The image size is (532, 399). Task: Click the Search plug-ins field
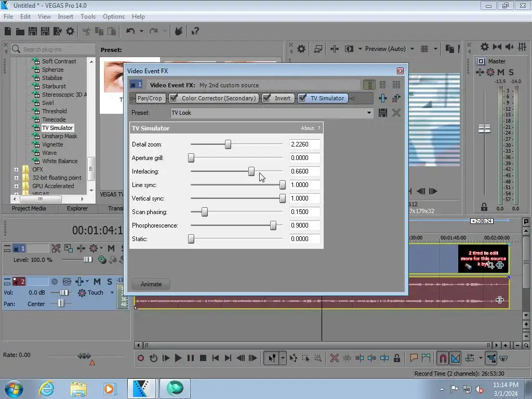[53, 49]
